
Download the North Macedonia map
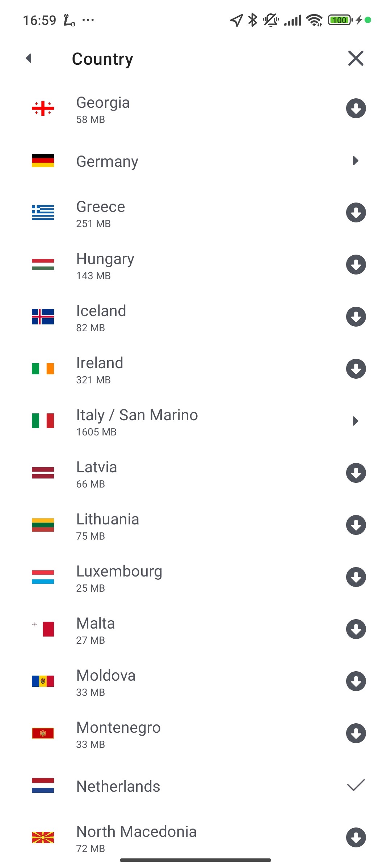click(356, 838)
